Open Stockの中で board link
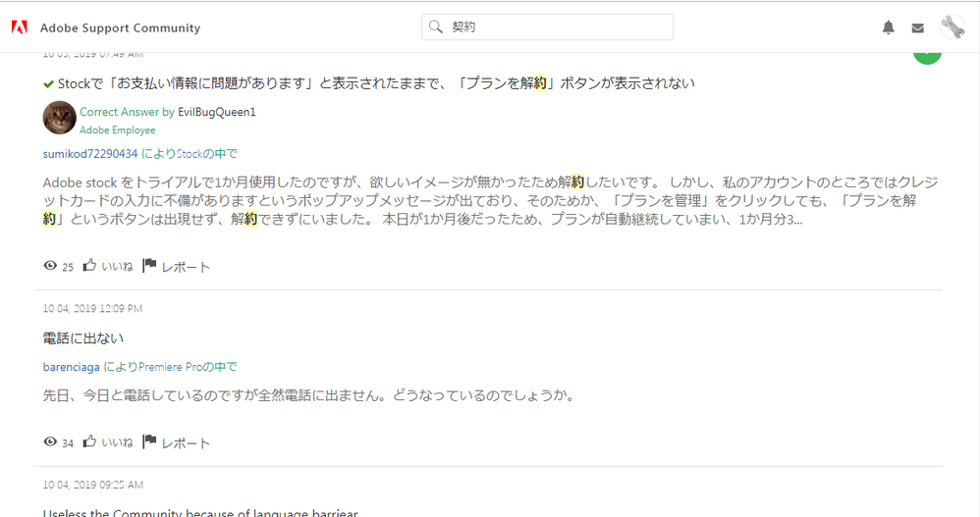 [207, 154]
